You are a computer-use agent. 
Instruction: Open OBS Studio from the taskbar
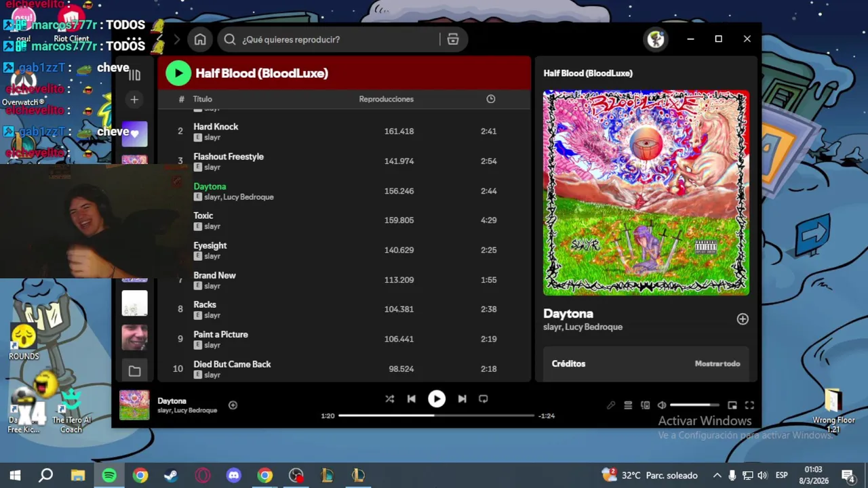point(296,475)
